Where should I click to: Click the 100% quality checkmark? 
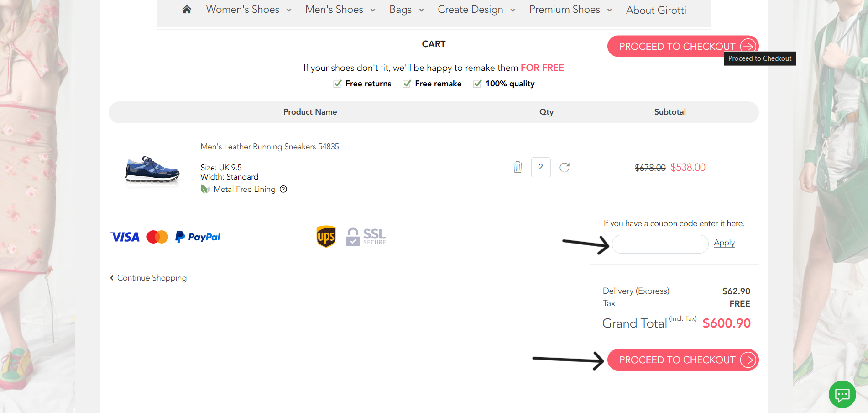[477, 84]
